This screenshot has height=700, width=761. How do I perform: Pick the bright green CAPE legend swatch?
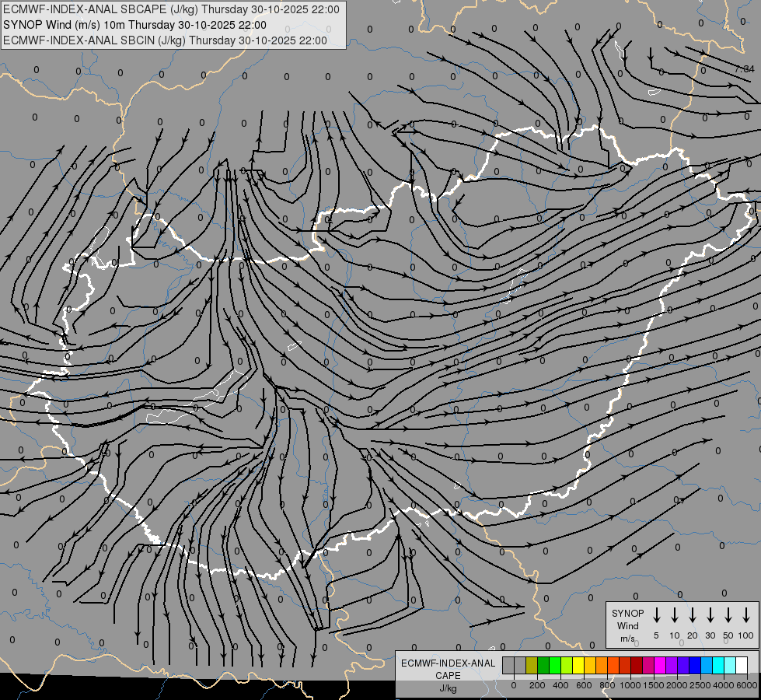(x=555, y=665)
